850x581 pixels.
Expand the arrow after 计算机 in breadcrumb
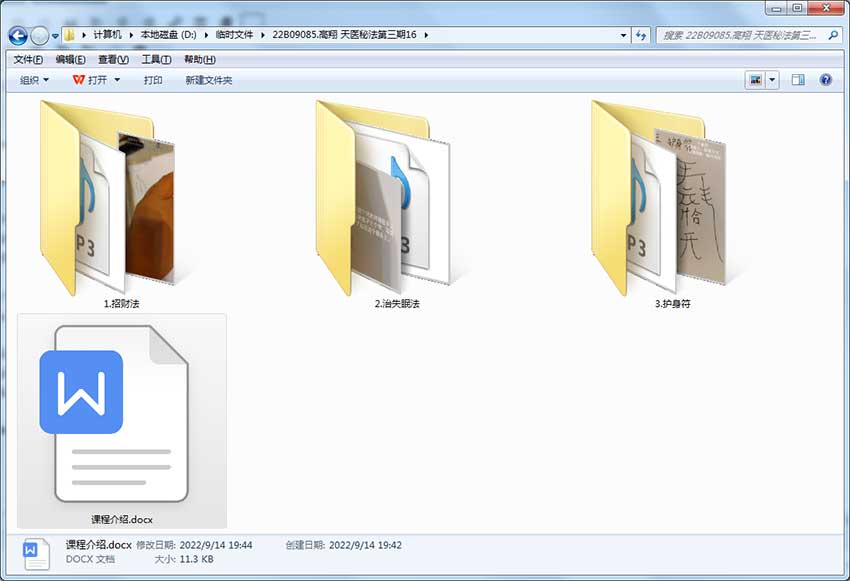pos(131,35)
